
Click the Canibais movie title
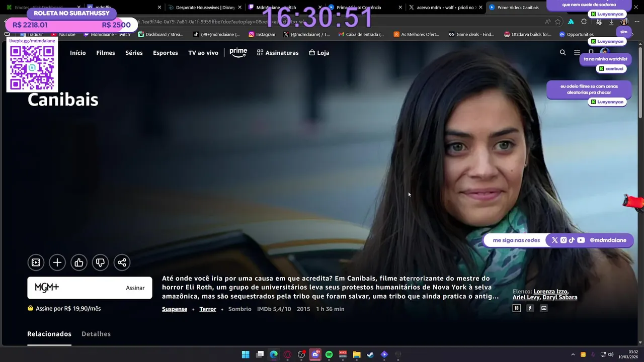63,100
